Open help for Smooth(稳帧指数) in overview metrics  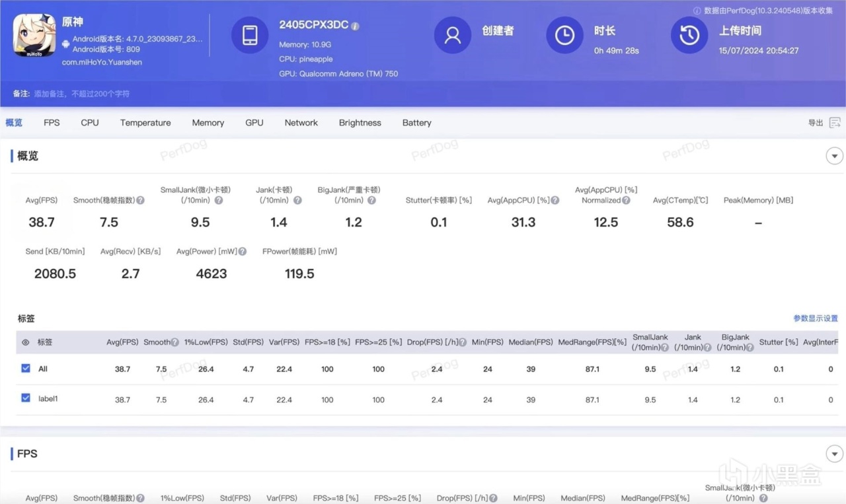(140, 200)
